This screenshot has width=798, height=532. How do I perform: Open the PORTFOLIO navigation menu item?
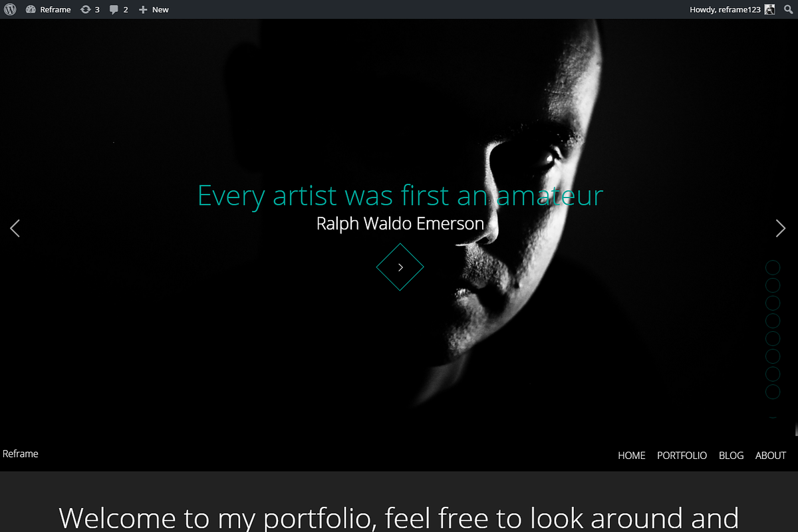[x=682, y=456]
